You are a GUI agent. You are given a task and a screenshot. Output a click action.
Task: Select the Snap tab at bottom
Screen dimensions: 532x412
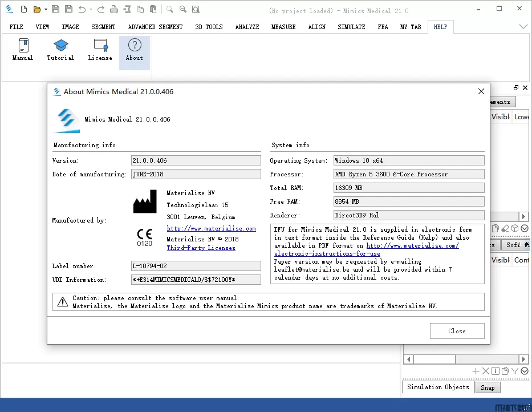pyautogui.click(x=488, y=387)
